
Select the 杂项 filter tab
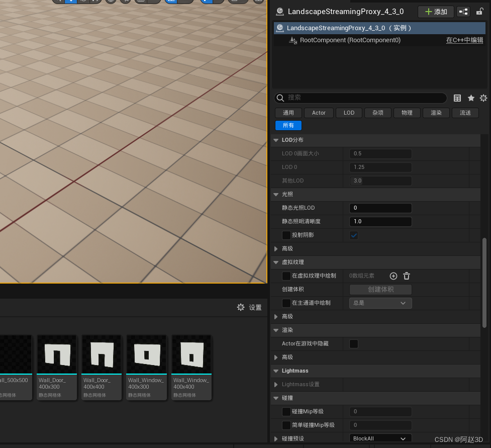377,113
